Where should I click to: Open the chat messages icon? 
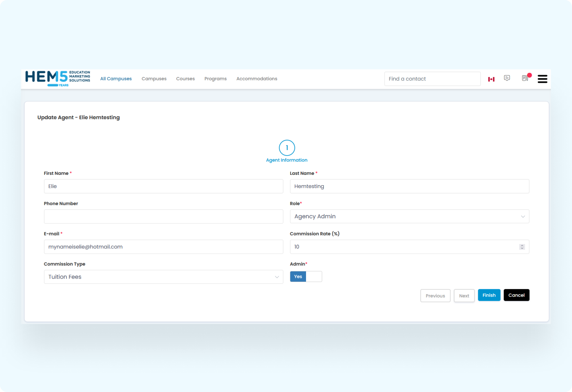pos(507,78)
